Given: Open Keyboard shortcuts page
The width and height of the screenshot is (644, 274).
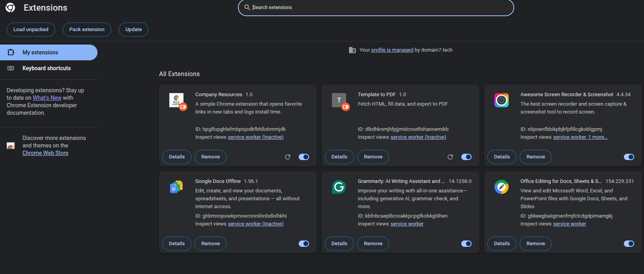Looking at the screenshot, I should [x=49, y=68].
